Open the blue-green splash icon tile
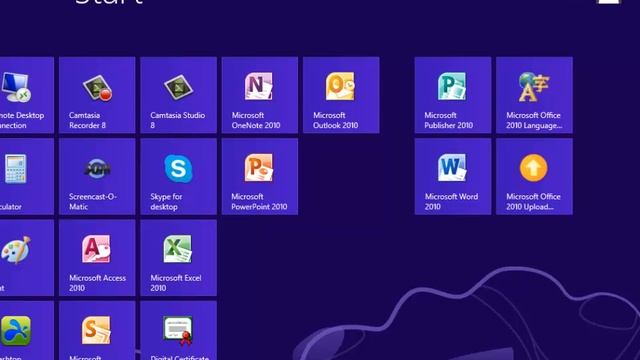This screenshot has height=360, width=640. point(27,331)
